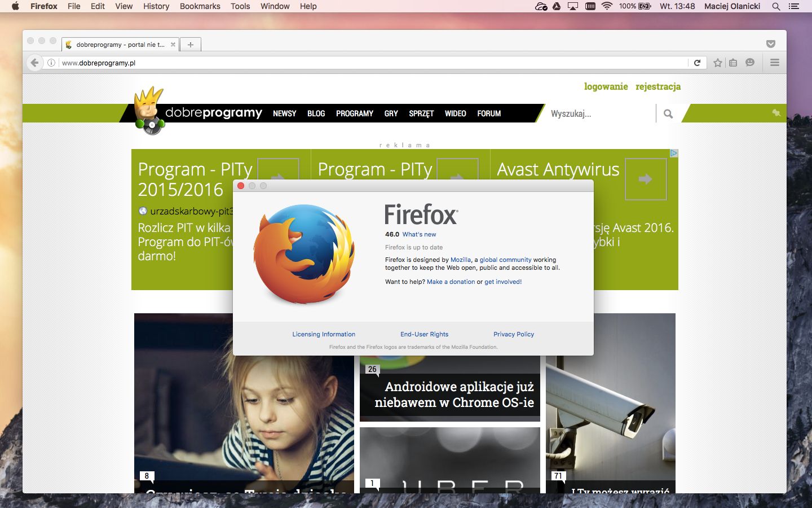The image size is (812, 508).
Task: Click the Creative Cloud menu bar icon
Action: (541, 6)
